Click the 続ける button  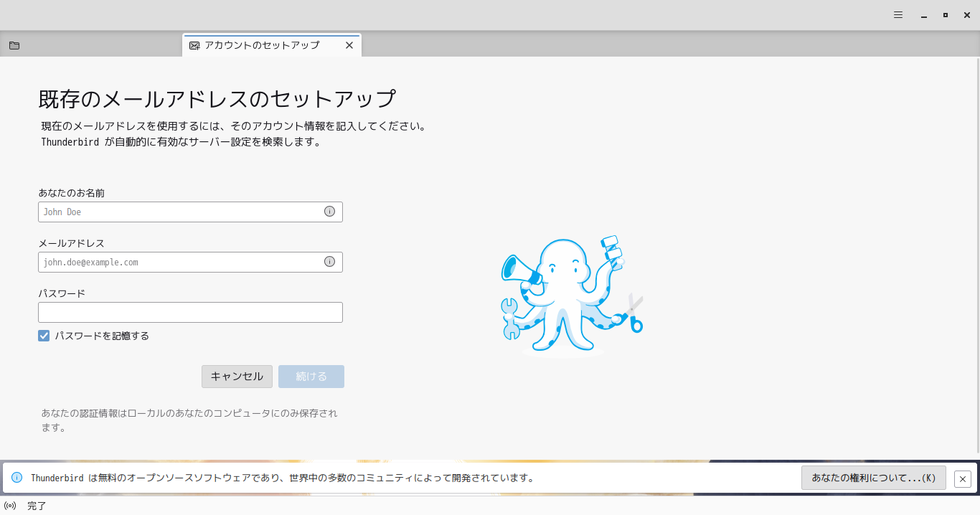[311, 377]
